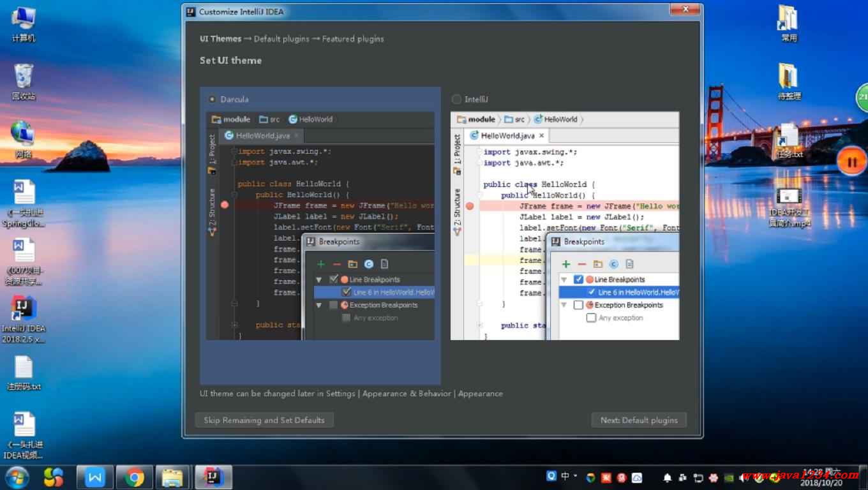Click the Featured plugins breadcrumb step

tap(353, 39)
